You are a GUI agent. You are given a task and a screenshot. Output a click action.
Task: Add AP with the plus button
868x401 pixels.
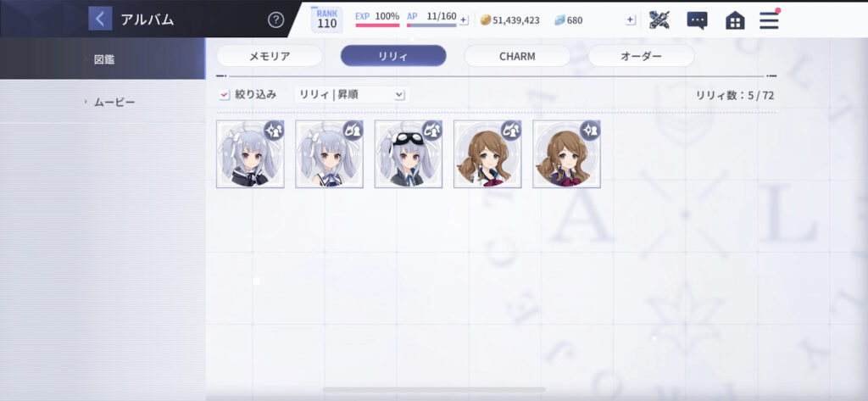tap(464, 20)
